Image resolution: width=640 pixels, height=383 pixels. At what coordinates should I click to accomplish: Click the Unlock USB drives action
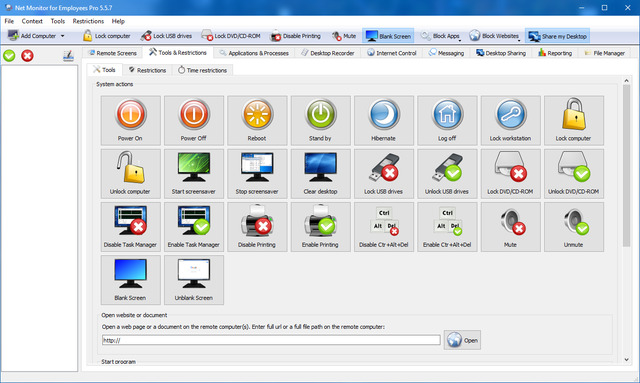[447, 174]
